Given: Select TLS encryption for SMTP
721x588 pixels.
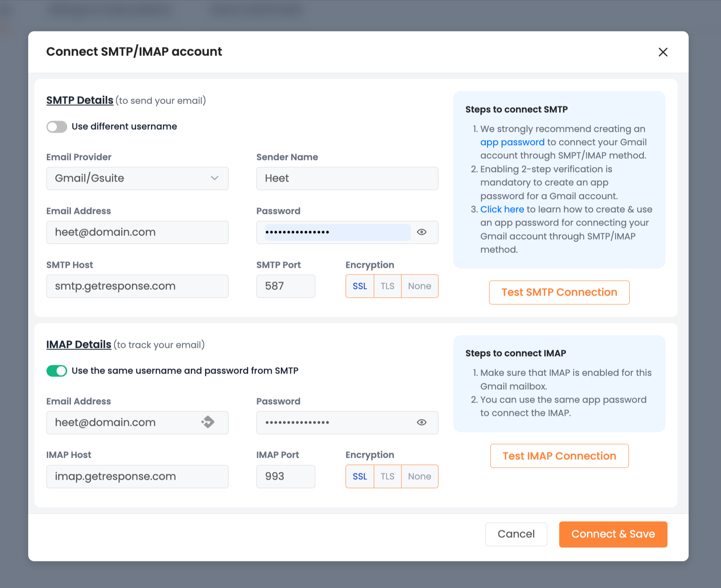Looking at the screenshot, I should click(x=387, y=286).
